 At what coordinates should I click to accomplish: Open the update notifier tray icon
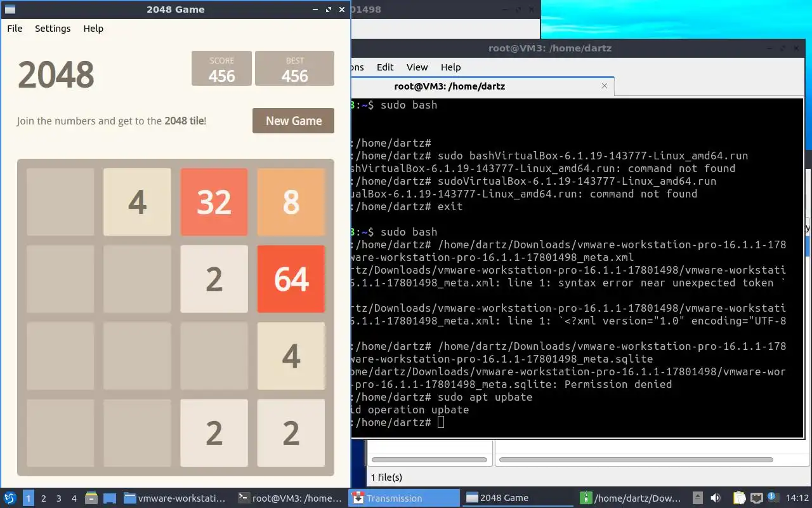pos(773,497)
